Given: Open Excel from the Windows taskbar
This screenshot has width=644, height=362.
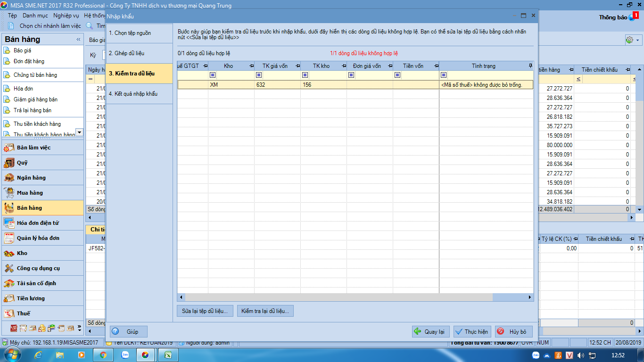Looking at the screenshot, I should coord(167,355).
